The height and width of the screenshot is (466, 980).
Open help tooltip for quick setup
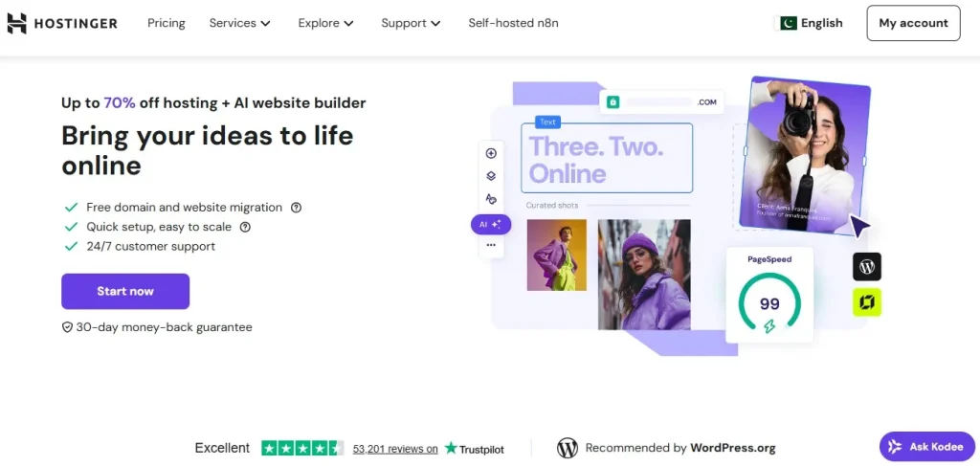coord(245,228)
